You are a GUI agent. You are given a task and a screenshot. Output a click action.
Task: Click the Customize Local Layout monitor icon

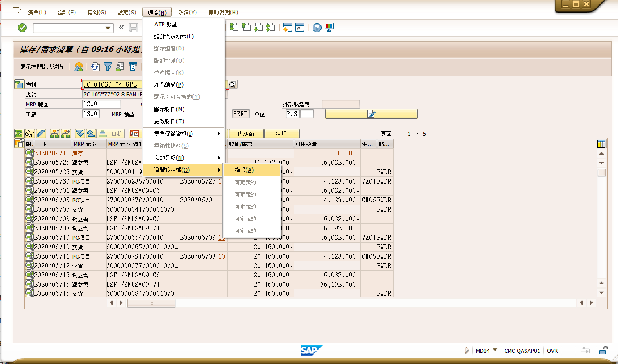329,28
